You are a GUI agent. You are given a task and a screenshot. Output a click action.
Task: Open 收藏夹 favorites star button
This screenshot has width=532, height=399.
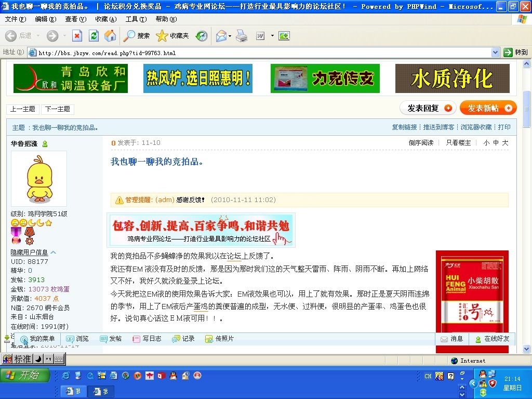[x=172, y=36]
